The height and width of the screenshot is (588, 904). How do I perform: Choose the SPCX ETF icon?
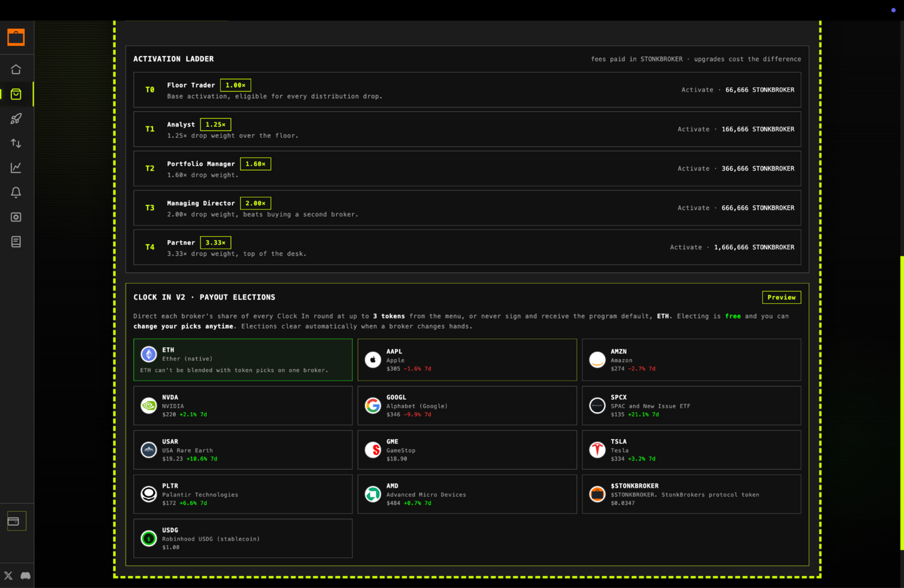597,406
